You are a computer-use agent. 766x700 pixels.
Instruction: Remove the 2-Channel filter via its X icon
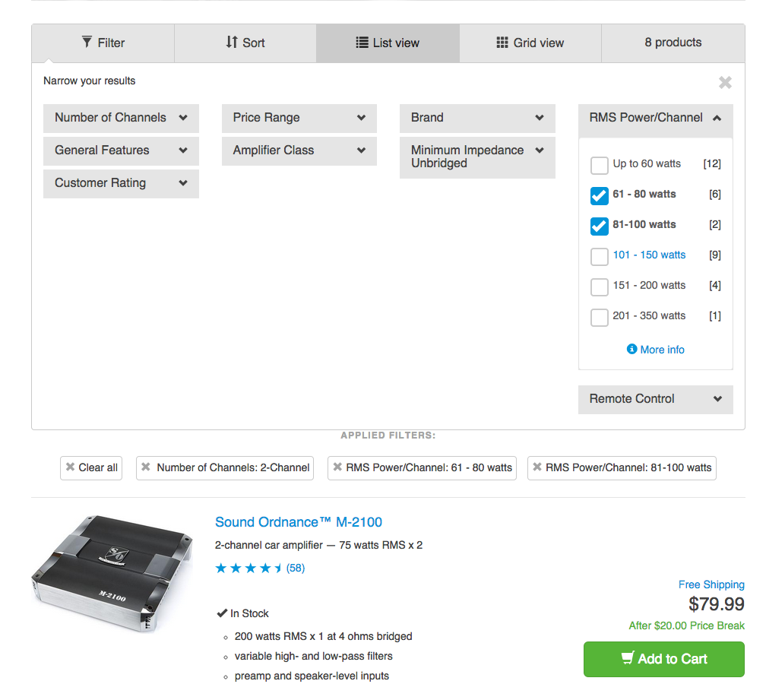click(145, 468)
